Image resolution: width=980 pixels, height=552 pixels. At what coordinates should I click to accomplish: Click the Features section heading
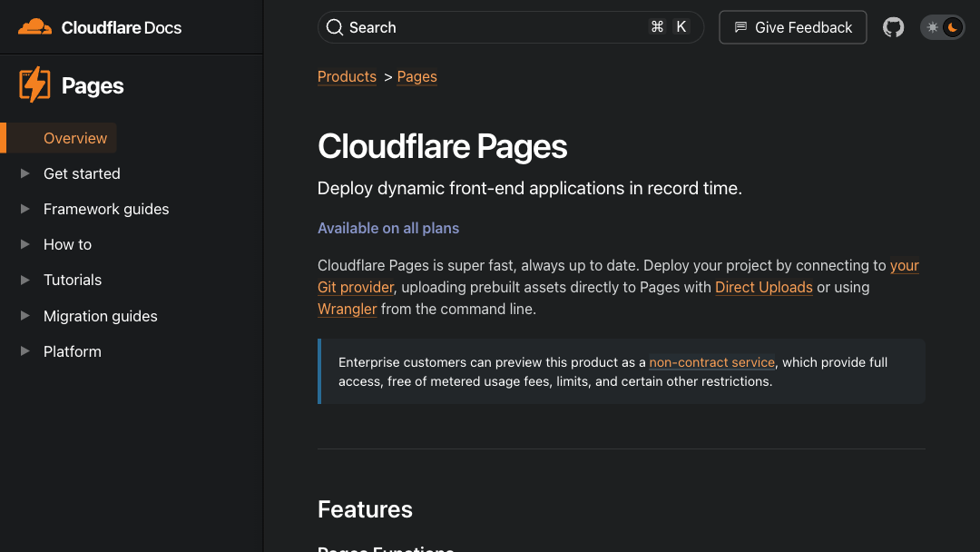[x=365, y=509]
